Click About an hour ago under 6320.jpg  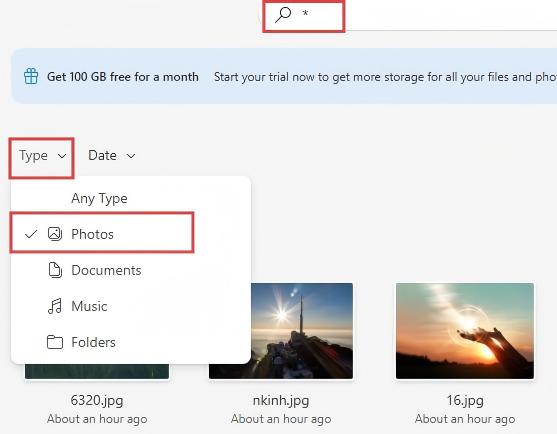click(x=97, y=419)
